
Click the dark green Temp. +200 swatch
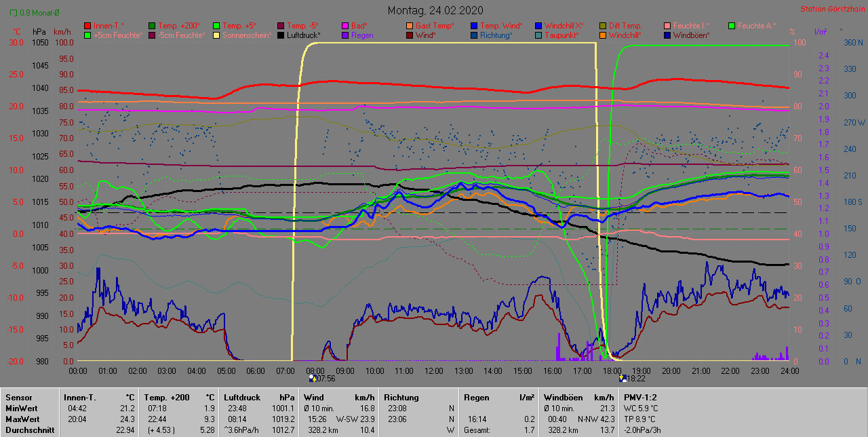[152, 26]
